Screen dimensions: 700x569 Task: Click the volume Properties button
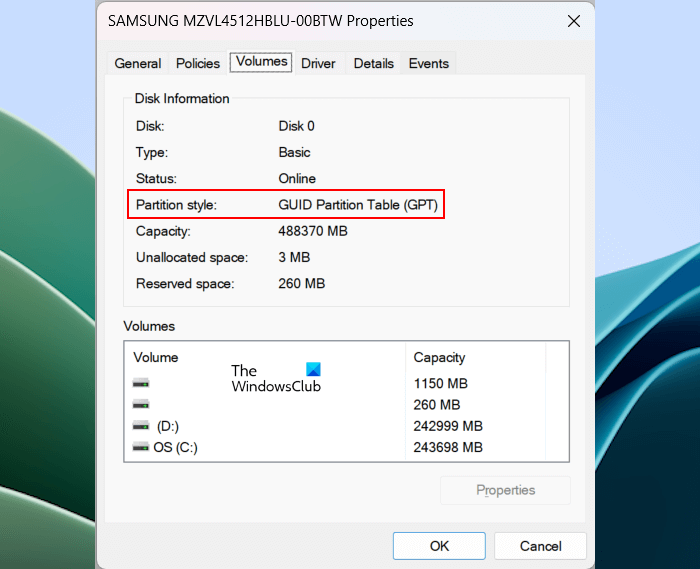pos(505,490)
